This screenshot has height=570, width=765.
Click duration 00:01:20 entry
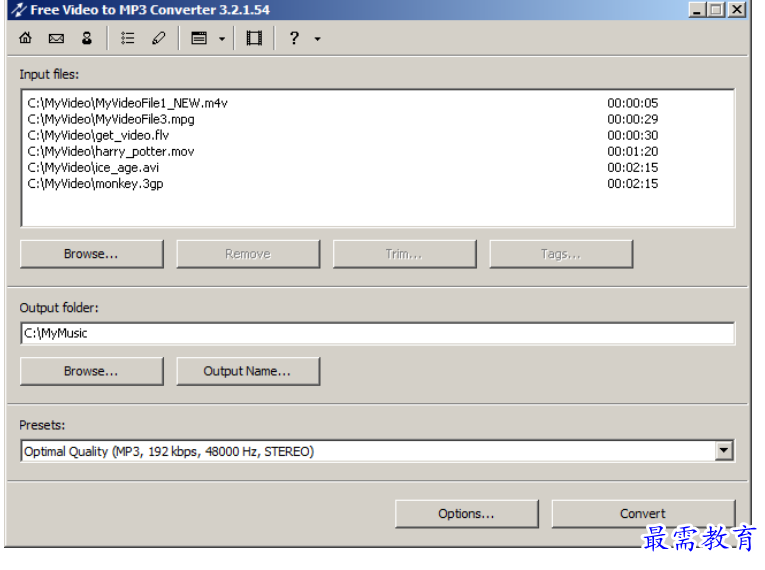point(632,151)
